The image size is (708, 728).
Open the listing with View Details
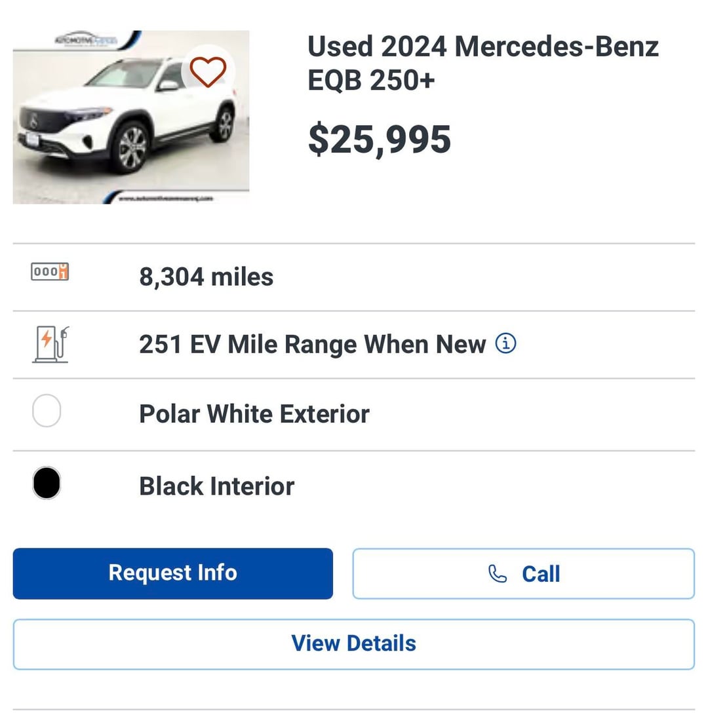coord(353,643)
